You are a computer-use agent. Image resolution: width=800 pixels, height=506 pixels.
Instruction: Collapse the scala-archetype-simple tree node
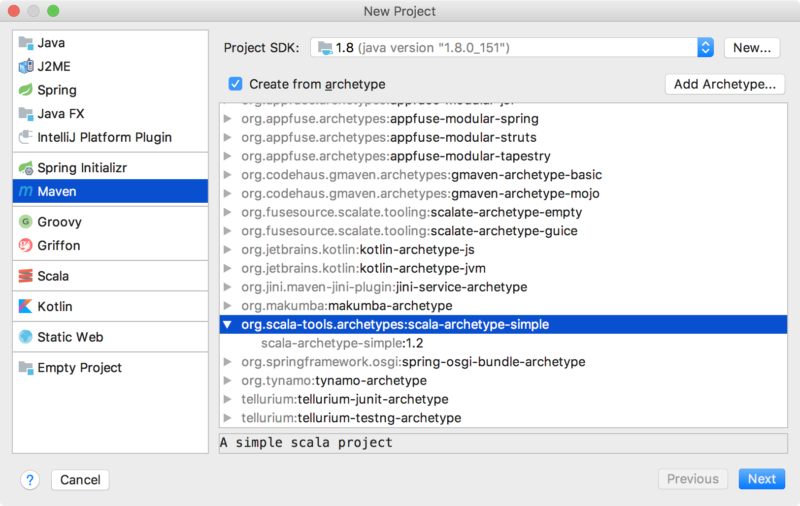pyautogui.click(x=228, y=324)
